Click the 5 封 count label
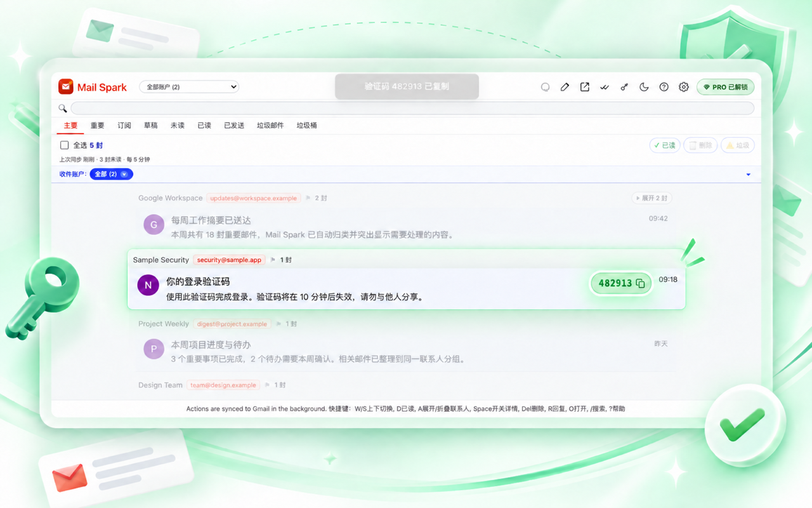The image size is (812, 508). tap(96, 145)
